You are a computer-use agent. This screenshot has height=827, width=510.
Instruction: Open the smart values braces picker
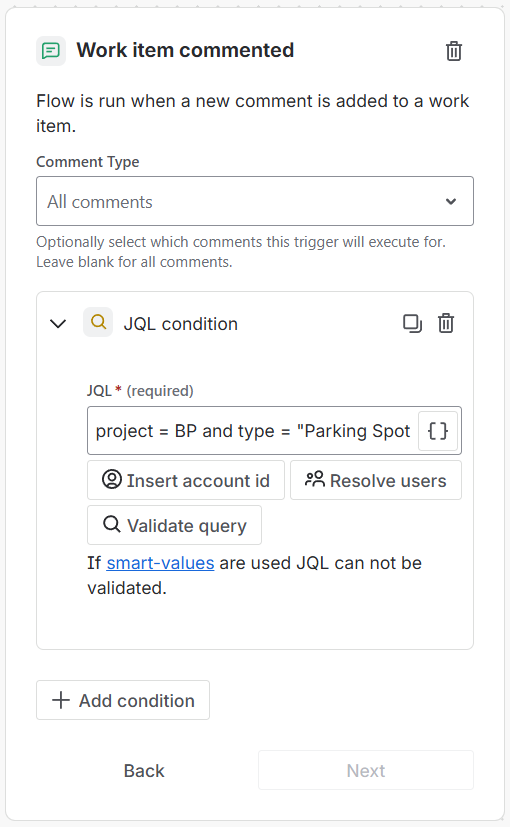(x=438, y=431)
